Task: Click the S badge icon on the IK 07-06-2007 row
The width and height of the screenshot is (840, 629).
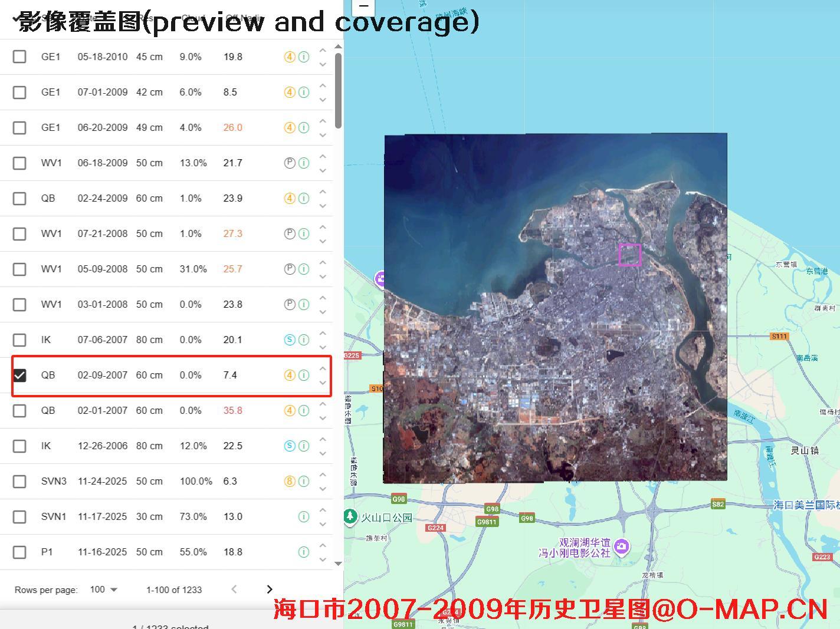Action: 290,340
